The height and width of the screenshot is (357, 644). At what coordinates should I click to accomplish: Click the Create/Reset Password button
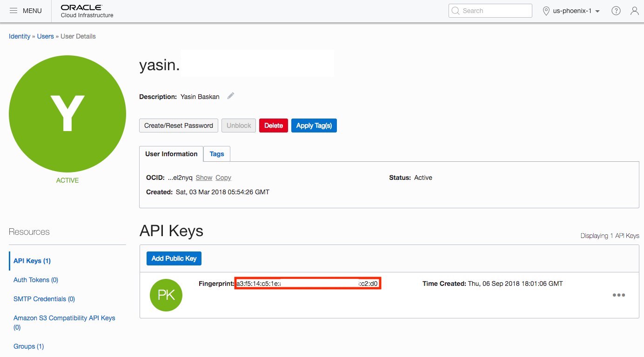(179, 126)
